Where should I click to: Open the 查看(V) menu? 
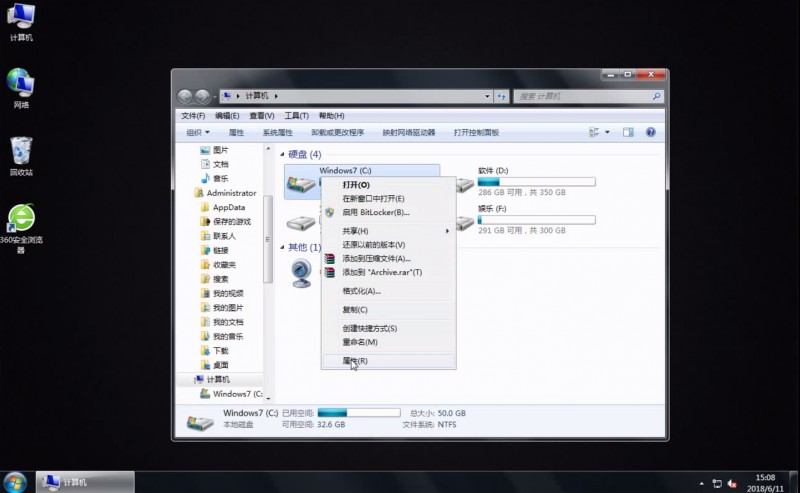tap(262, 116)
